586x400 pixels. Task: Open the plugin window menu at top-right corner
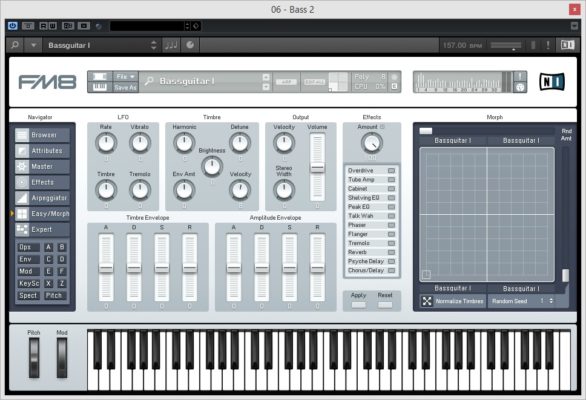[x=575, y=26]
